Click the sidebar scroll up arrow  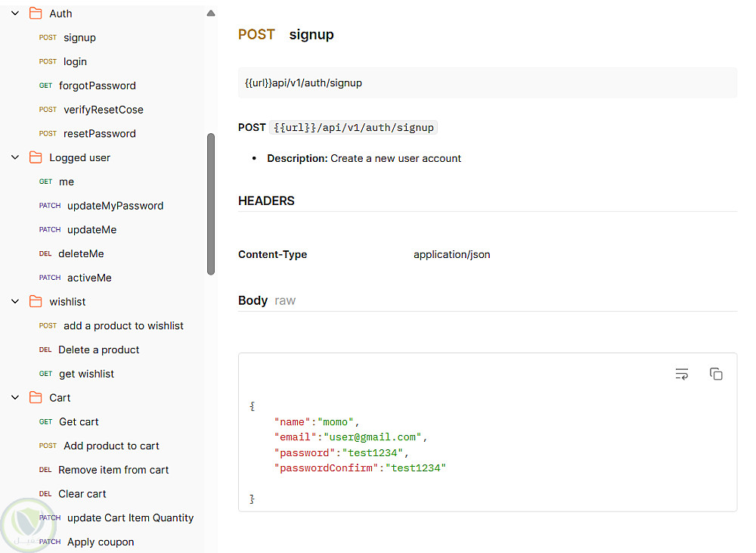click(x=211, y=14)
